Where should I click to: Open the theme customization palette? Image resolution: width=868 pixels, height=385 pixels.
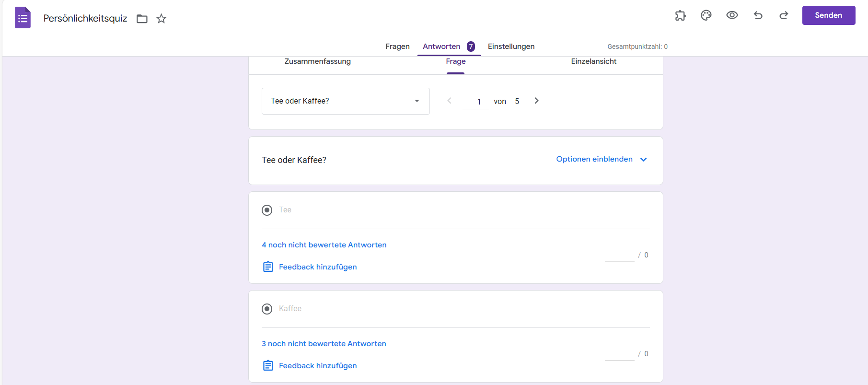[x=706, y=15]
